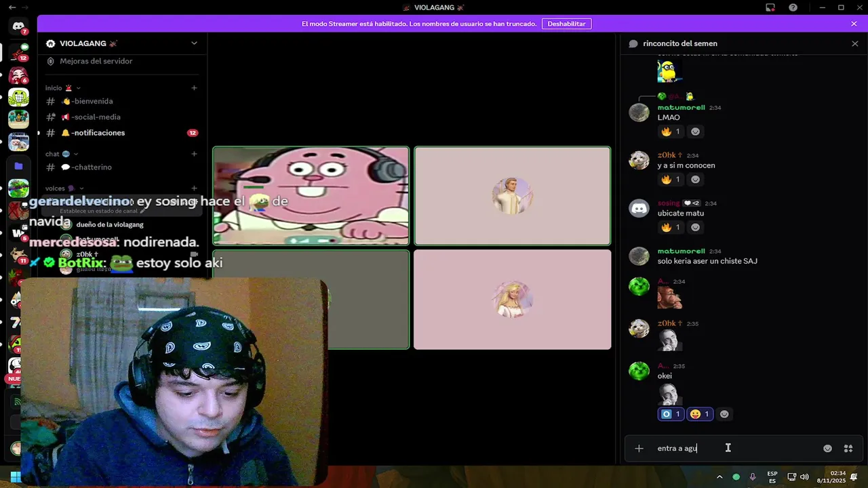The image size is (868, 488).
Task: Switch ESP ES keyboard language
Action: 772,477
